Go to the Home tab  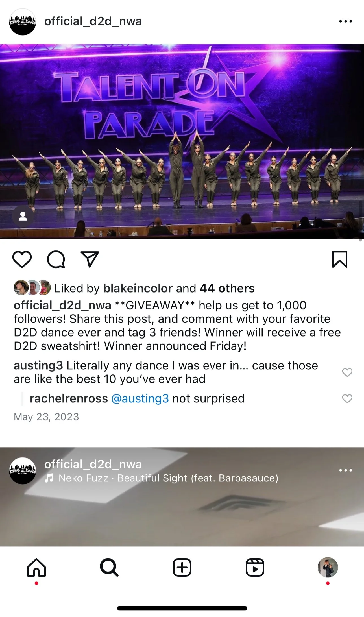pos(36,567)
